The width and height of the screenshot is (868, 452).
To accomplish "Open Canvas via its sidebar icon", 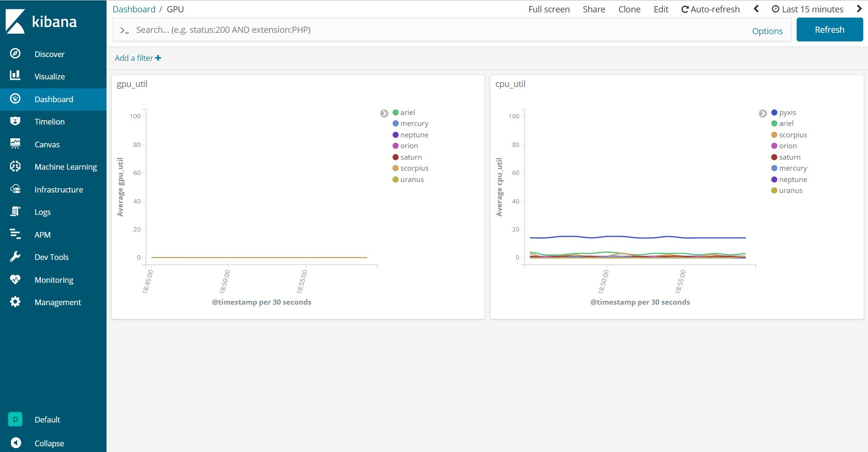I will [15, 144].
